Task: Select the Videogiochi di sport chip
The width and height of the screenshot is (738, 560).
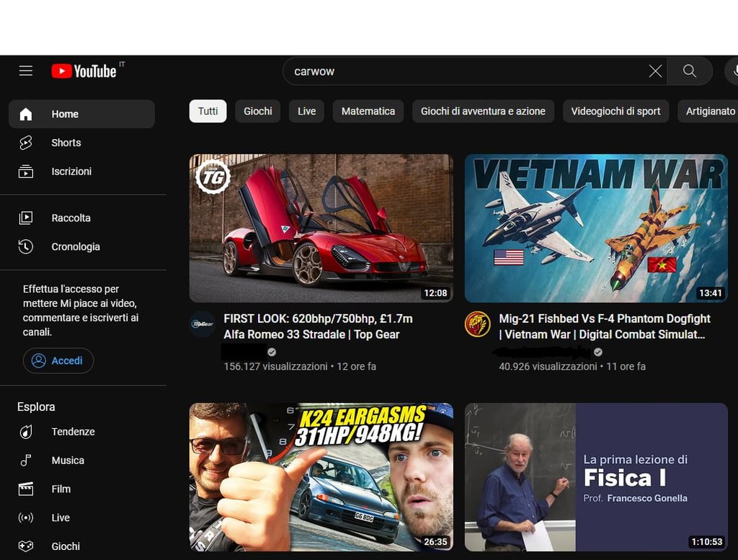Action: click(615, 111)
